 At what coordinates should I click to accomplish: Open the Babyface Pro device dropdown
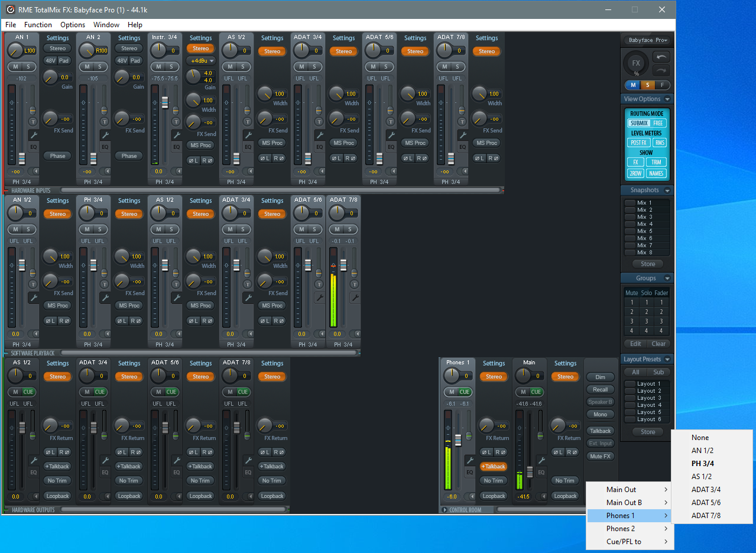(x=648, y=40)
